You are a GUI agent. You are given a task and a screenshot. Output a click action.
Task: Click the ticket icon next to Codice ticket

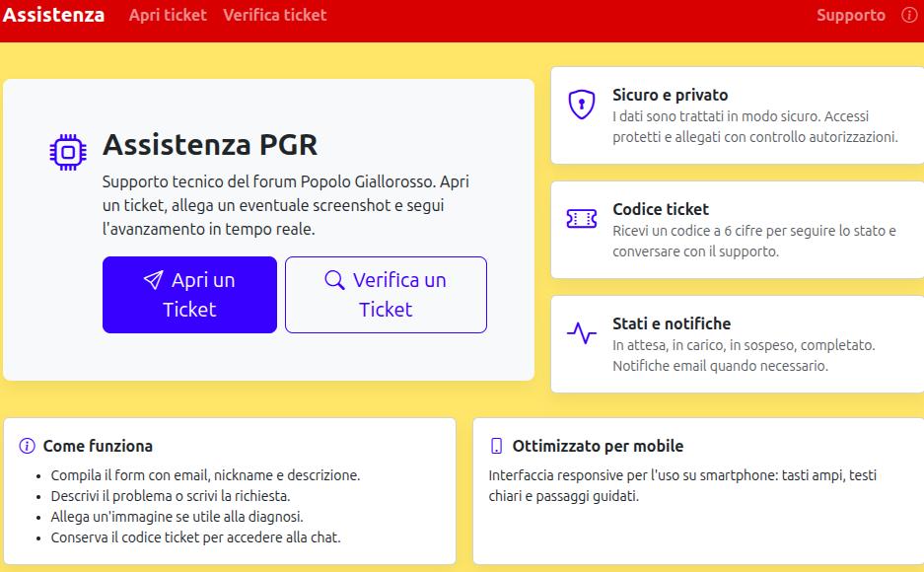580,219
